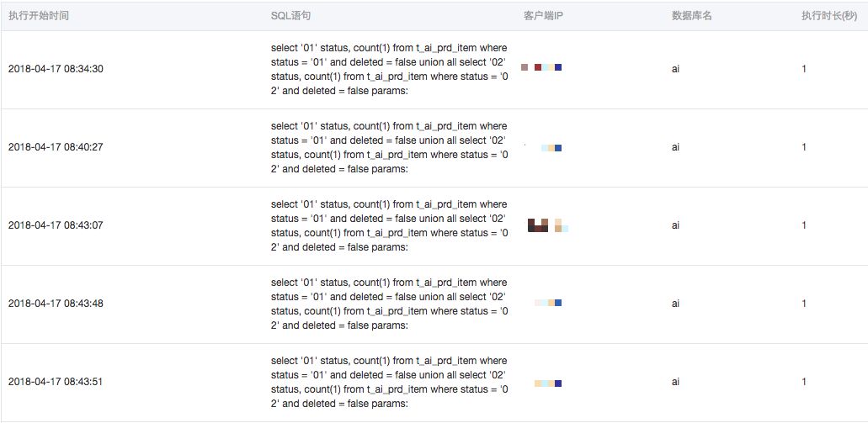Select the timestamp 2018-04-17 08:43:51
Image resolution: width=868 pixels, height=423 pixels.
pyautogui.click(x=56, y=382)
